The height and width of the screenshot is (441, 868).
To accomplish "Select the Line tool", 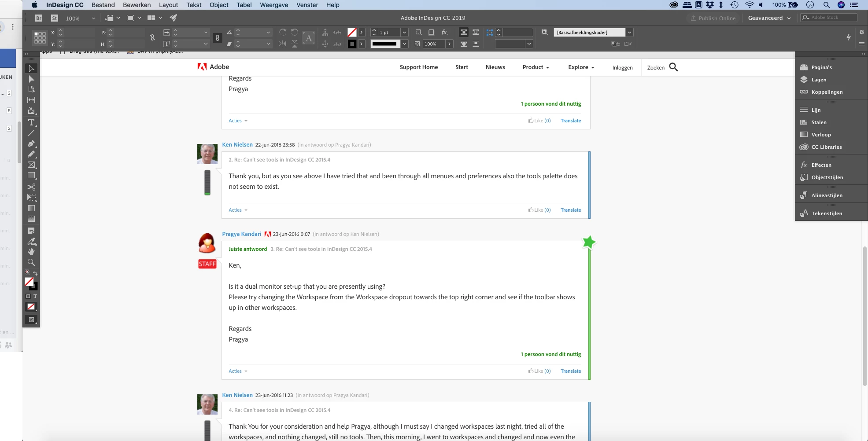I will (31, 133).
